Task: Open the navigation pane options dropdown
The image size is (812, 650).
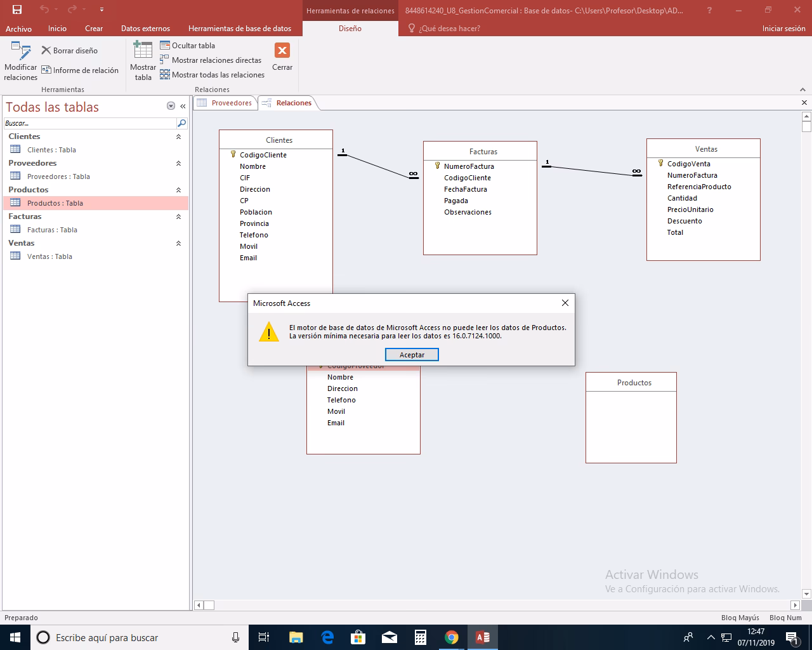Action: [171, 107]
